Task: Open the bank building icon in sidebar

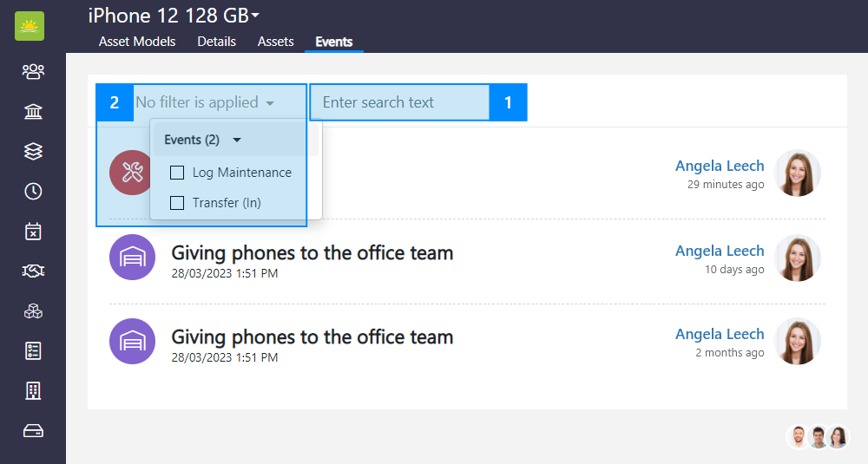Action: pyautogui.click(x=33, y=112)
